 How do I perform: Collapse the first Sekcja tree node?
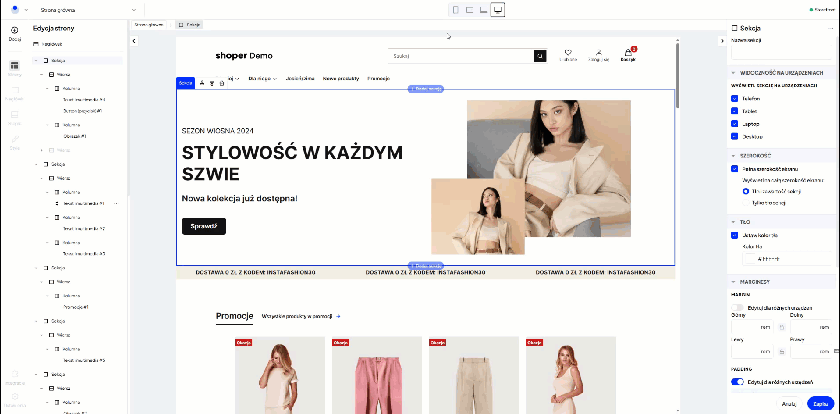coord(36,60)
